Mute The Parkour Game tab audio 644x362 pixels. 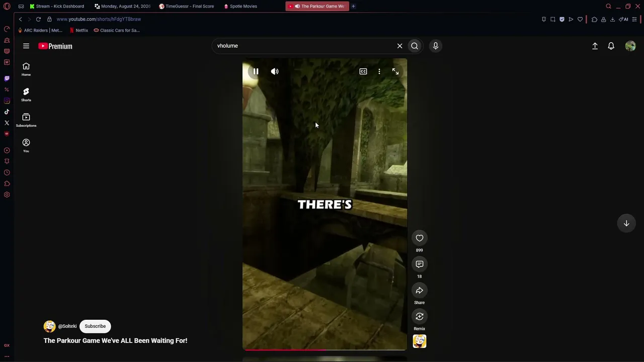(x=297, y=6)
